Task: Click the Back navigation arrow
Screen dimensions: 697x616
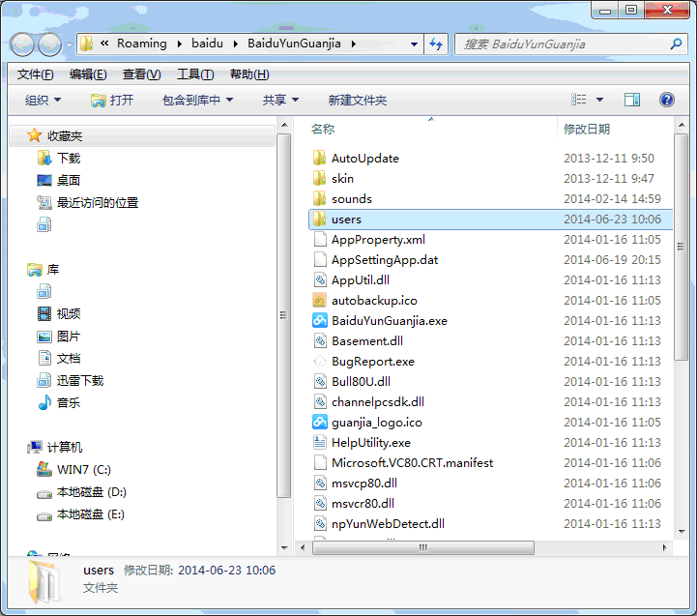Action: 22,44
